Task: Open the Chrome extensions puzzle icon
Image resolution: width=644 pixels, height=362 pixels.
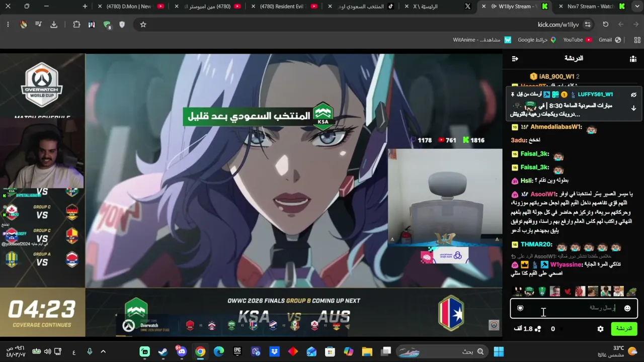Action: [76, 24]
